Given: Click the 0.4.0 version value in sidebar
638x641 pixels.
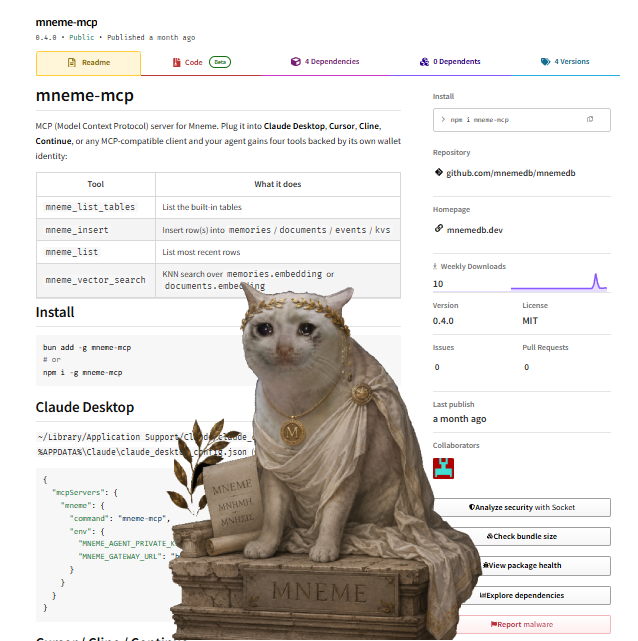Looking at the screenshot, I should pyautogui.click(x=443, y=321).
